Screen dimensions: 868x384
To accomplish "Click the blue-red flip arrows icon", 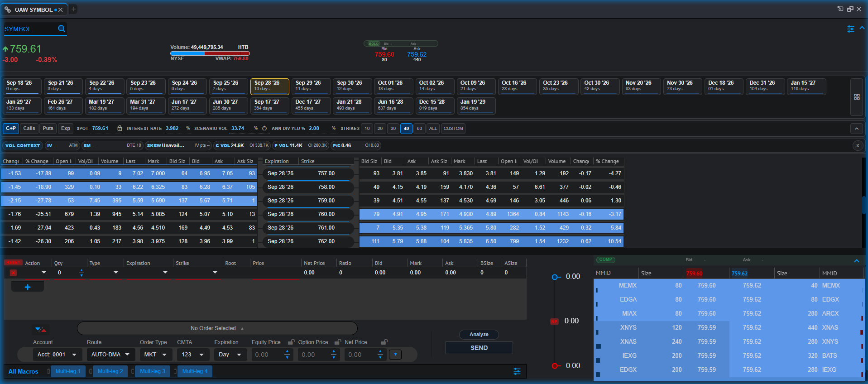I will click(x=40, y=329).
